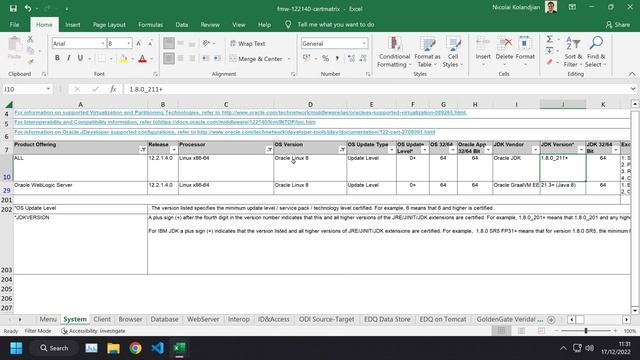Switch to Page Layout ribbon tab

coord(109,24)
